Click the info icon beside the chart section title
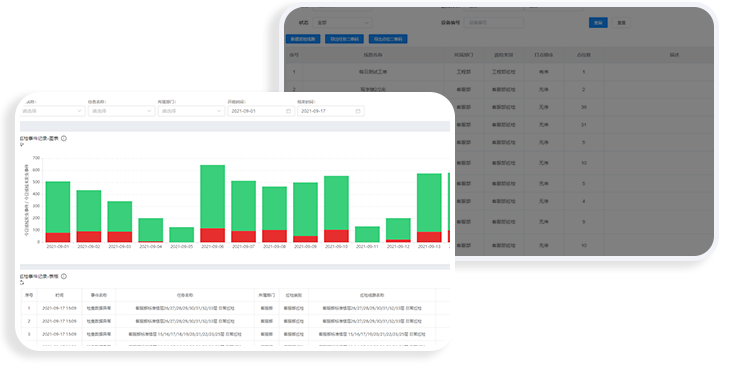Screen dimensions: 730x370 64,138
